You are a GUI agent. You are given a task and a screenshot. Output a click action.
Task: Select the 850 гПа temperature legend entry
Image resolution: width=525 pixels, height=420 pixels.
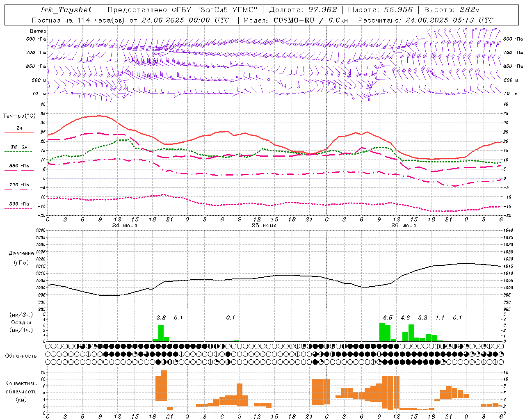pyautogui.click(x=19, y=166)
